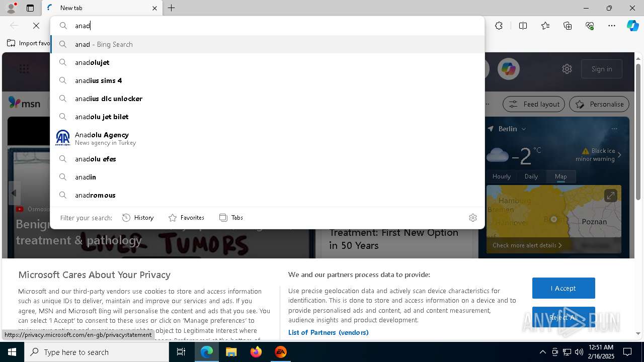Filter search by Favorites
This screenshot has height=362, width=644.
coord(186,218)
